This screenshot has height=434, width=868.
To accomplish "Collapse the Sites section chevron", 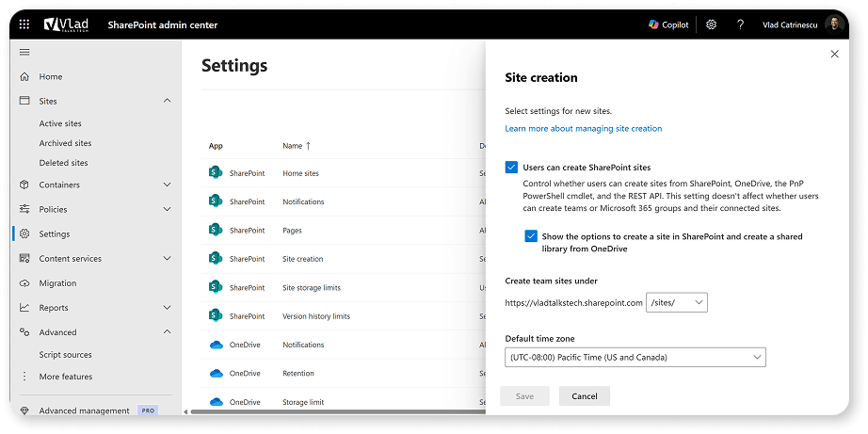I will coord(168,101).
